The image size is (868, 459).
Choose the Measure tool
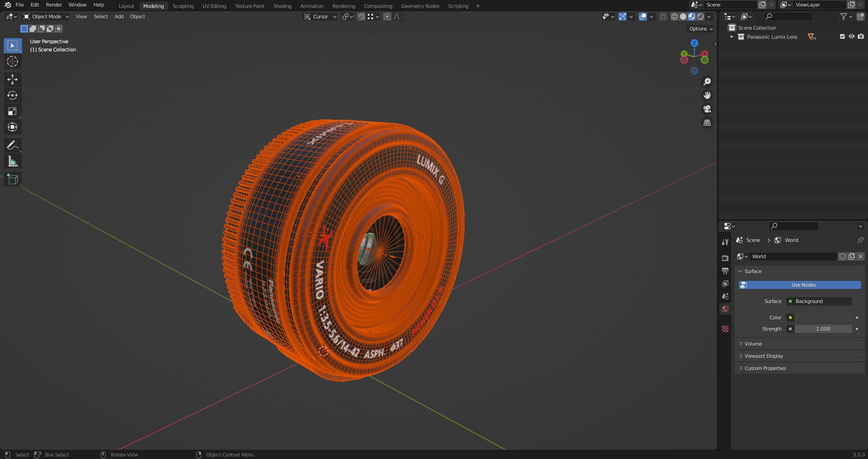(13, 161)
